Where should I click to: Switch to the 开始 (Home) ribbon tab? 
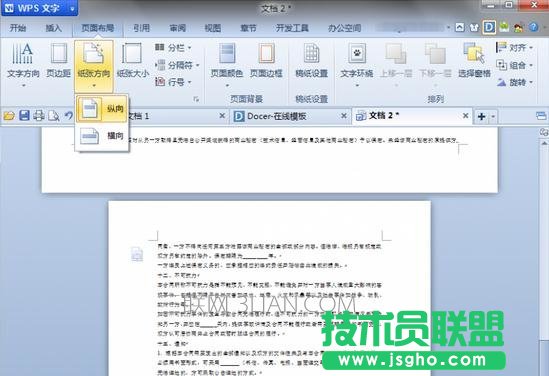point(18,28)
